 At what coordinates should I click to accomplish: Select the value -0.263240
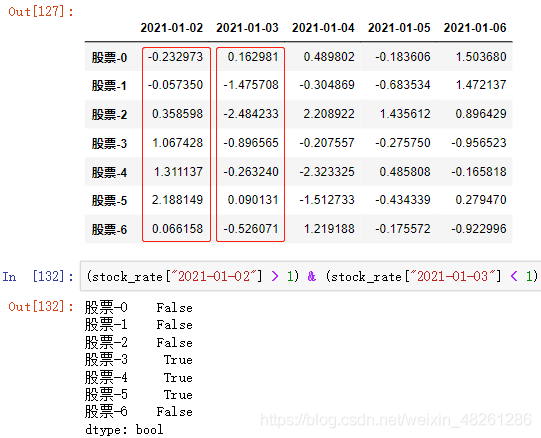click(x=251, y=172)
